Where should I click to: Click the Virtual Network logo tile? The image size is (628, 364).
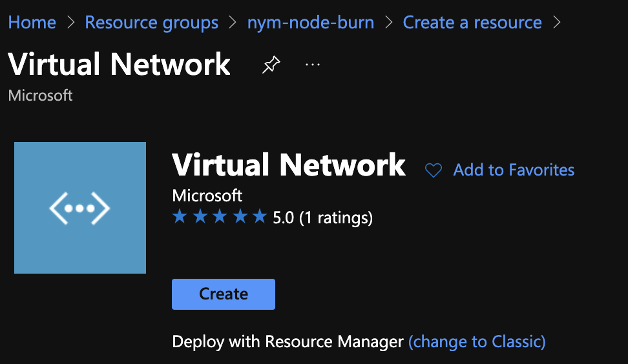pyautogui.click(x=80, y=208)
